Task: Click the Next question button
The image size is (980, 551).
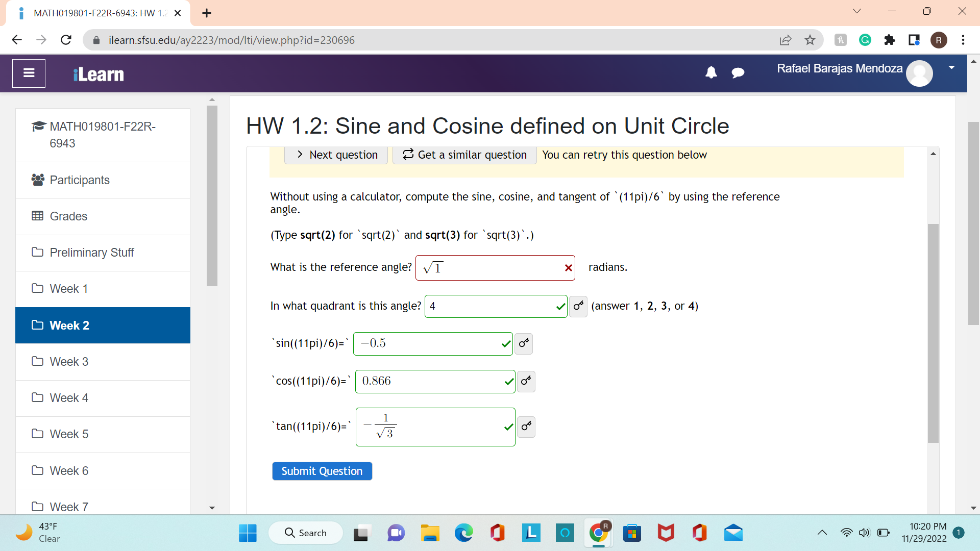Action: click(x=336, y=155)
